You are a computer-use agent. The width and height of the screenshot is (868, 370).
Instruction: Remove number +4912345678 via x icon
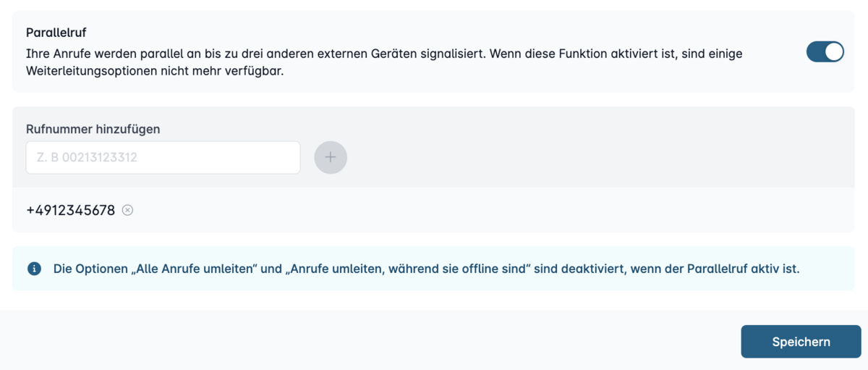[127, 211]
